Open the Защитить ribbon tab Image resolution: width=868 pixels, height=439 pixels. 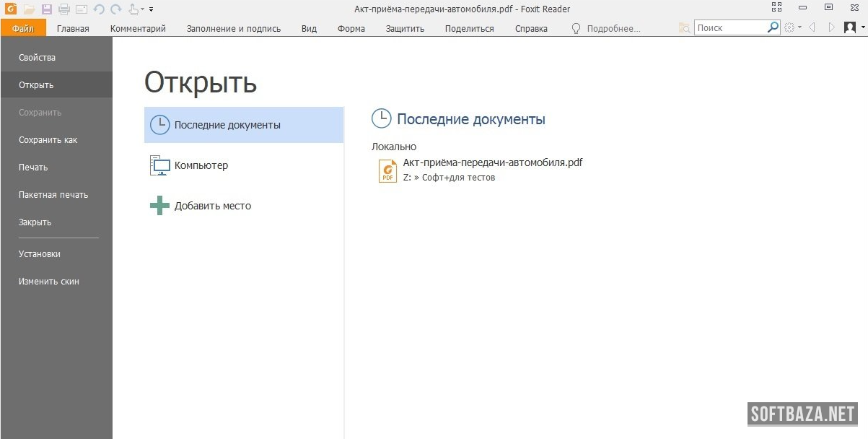pos(405,29)
